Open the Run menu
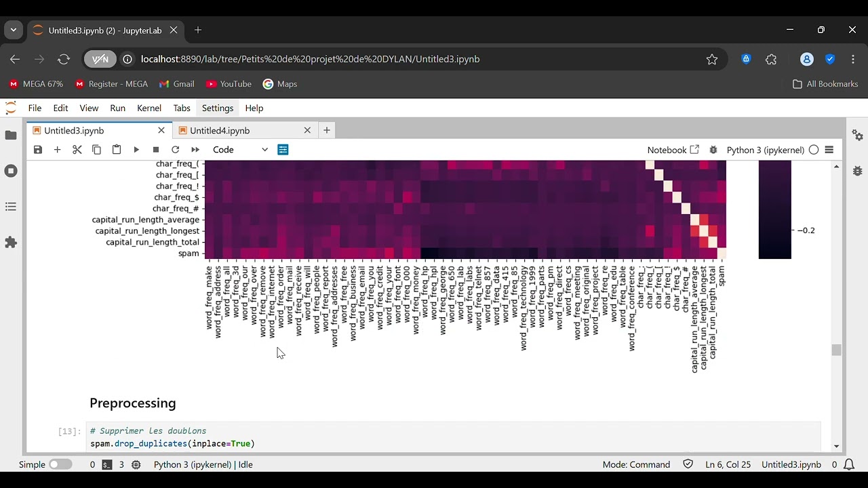 118,108
